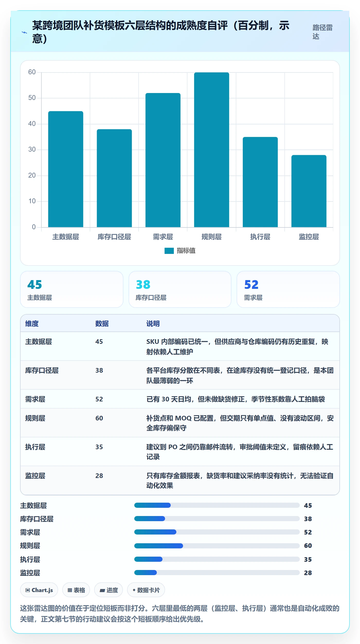Click the footer paragraph about 雷达图
360x644 pixels.
(x=180, y=614)
